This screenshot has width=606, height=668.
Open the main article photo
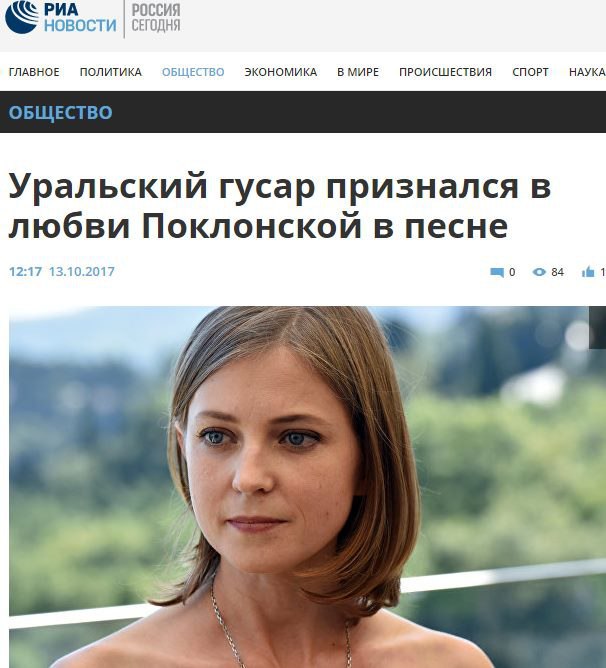tap(307, 487)
